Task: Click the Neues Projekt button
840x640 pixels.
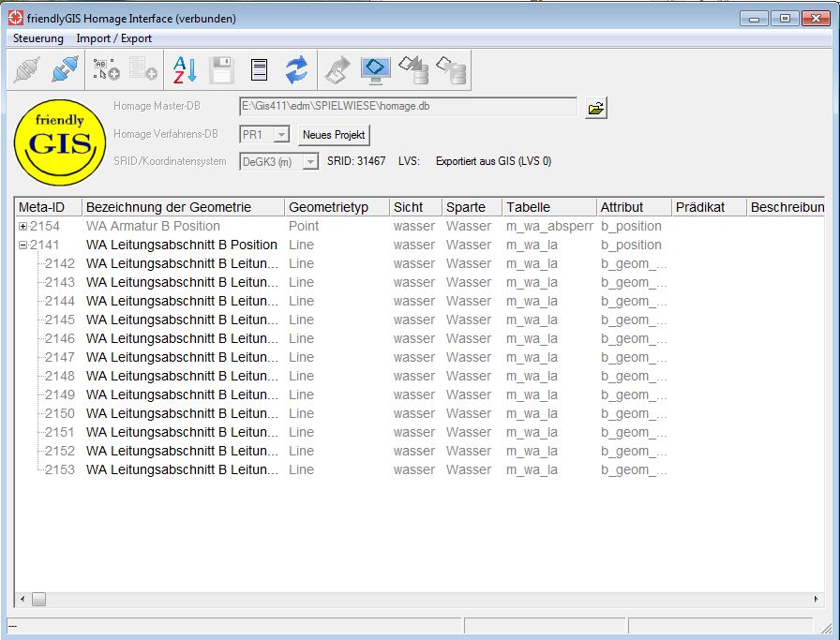Action: (x=334, y=135)
